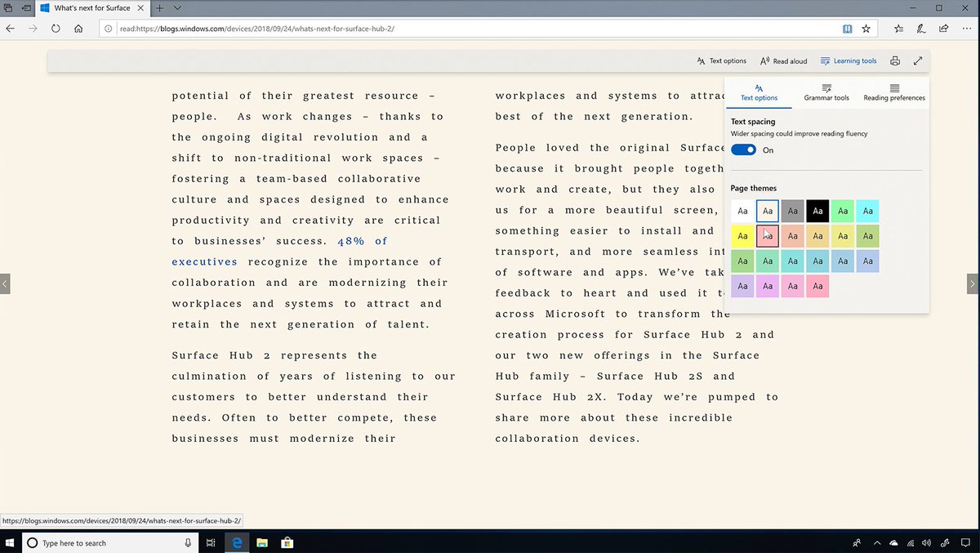Open the Reading preferences tab
The image size is (980, 553).
tap(893, 92)
